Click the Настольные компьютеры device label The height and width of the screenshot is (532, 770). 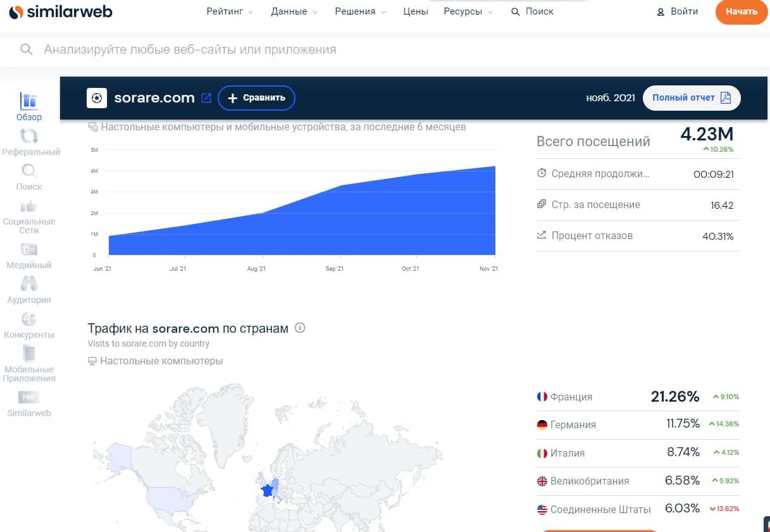(161, 361)
